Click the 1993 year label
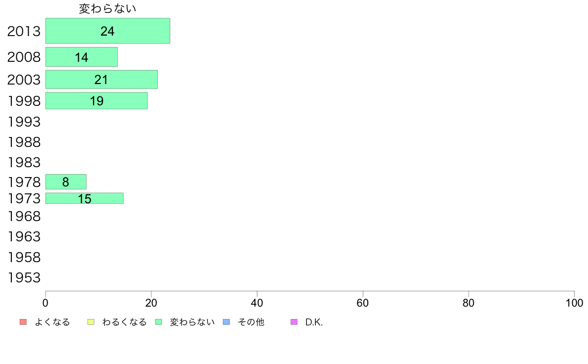Screen dimensions: 588x364 [24, 122]
